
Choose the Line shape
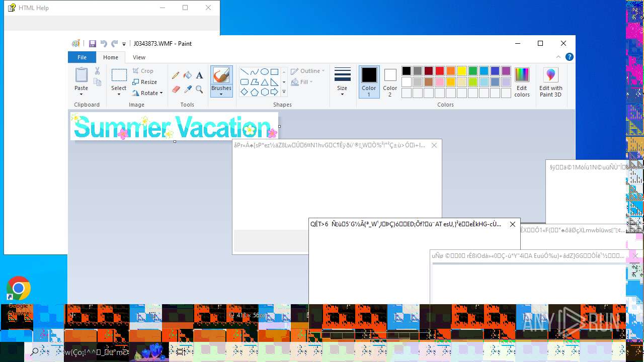coord(245,71)
